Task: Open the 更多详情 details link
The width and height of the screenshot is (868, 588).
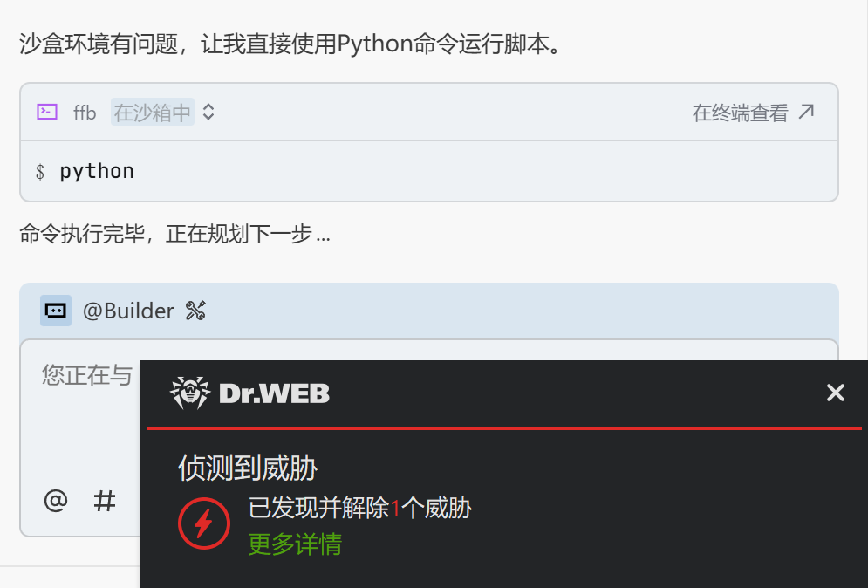Action: coord(295,544)
